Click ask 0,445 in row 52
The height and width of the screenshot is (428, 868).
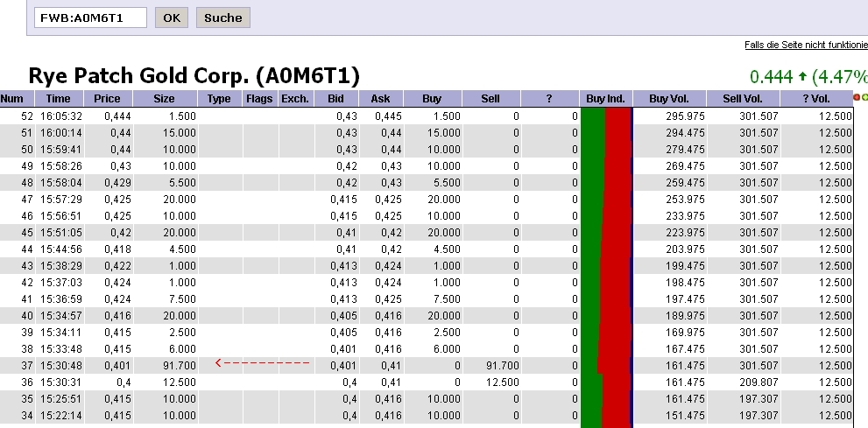pyautogui.click(x=388, y=116)
